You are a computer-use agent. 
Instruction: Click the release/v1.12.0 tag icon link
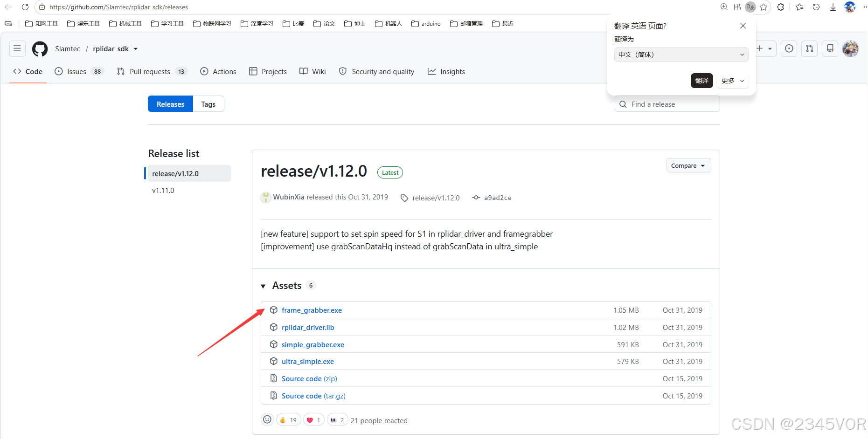[x=404, y=198]
